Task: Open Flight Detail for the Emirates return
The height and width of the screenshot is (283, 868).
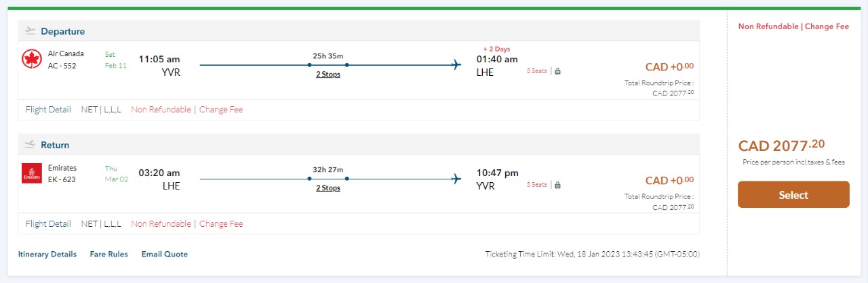Action: click(x=48, y=224)
